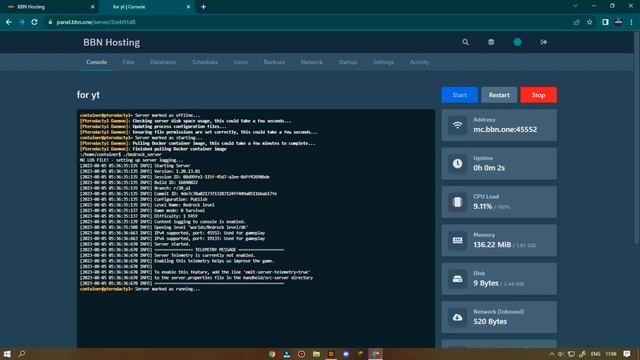Switch to the Console tab
640x360 pixels.
[x=97, y=62]
